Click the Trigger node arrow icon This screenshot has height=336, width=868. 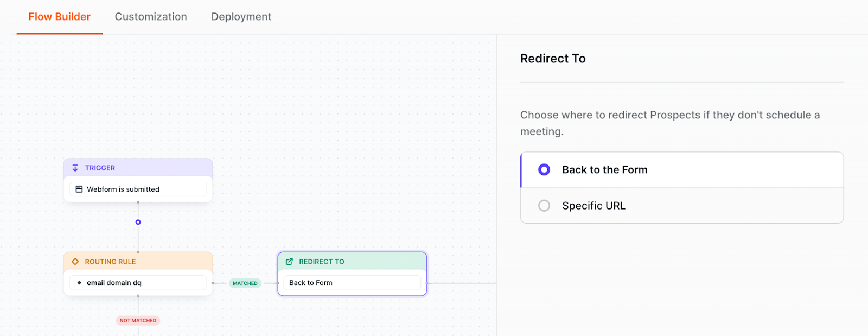pyautogui.click(x=75, y=168)
